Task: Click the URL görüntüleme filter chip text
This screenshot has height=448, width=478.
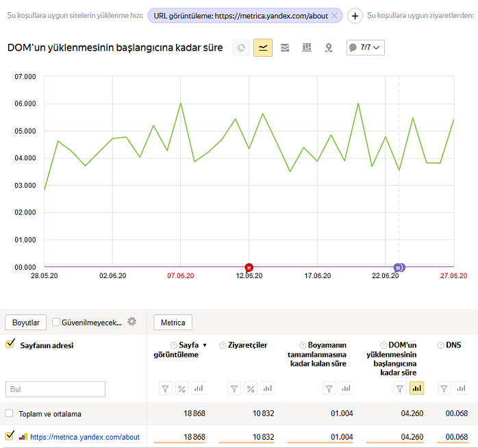Action: coord(241,16)
